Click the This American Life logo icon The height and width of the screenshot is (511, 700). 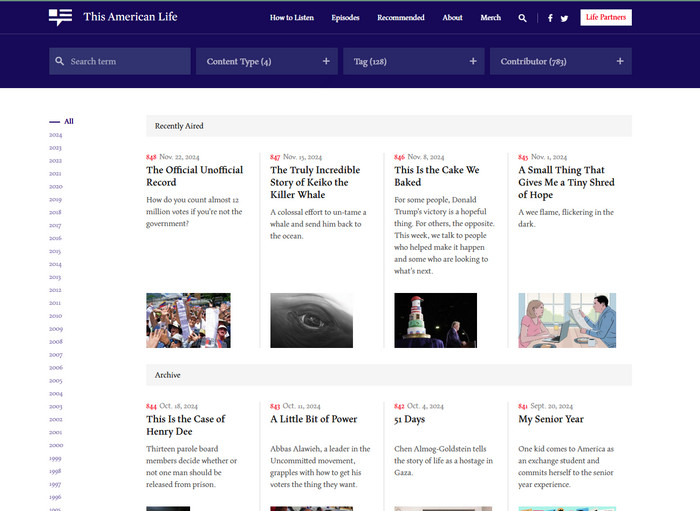click(60, 17)
